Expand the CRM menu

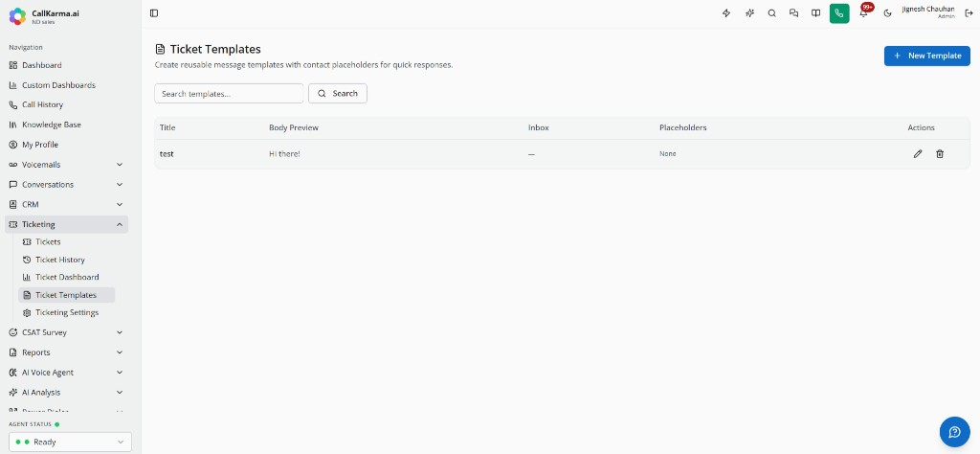click(66, 204)
